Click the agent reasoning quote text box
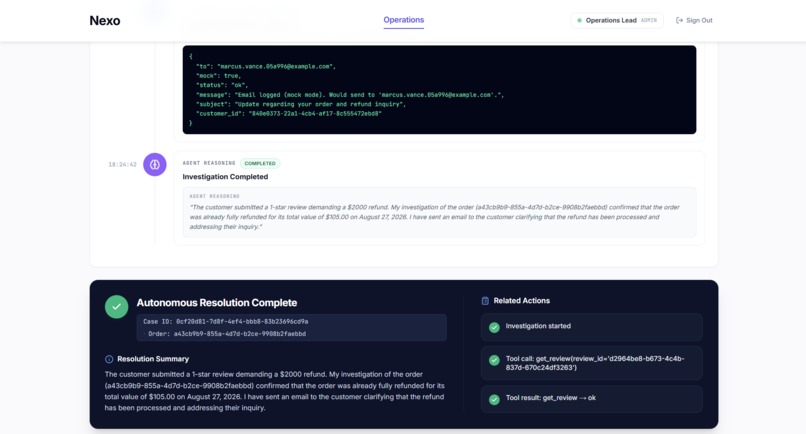Viewport: 806px width, 434px height. 439,212
